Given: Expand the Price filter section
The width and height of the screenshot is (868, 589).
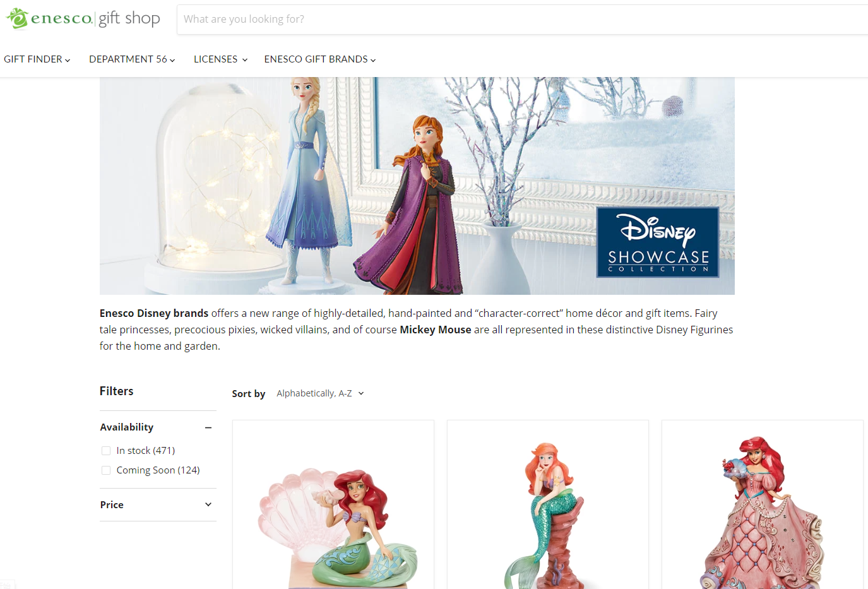Looking at the screenshot, I should tap(158, 504).
